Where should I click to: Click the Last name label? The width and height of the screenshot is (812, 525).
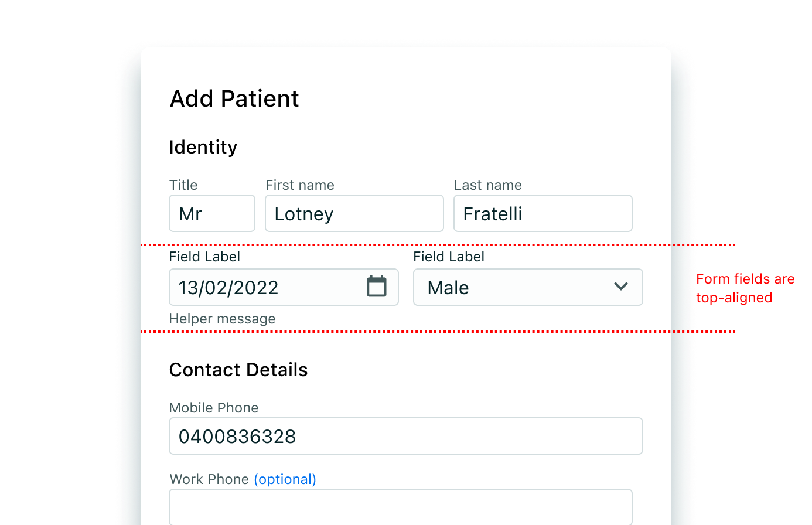pos(488,185)
